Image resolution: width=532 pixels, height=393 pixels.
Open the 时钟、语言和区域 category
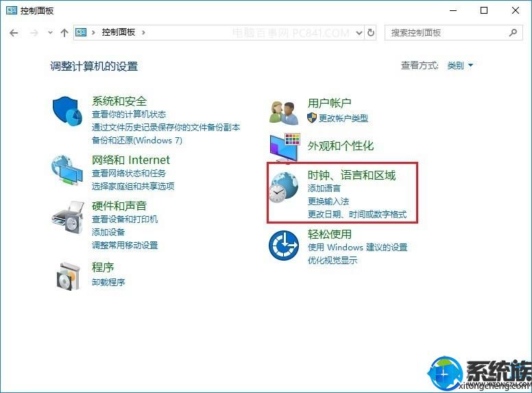point(352,175)
